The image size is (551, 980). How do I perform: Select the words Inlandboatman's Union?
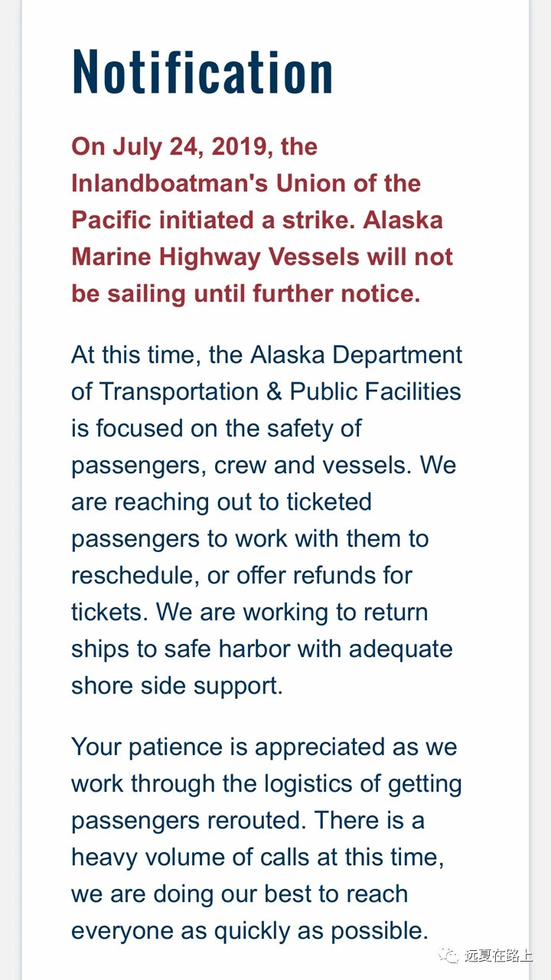(x=205, y=183)
